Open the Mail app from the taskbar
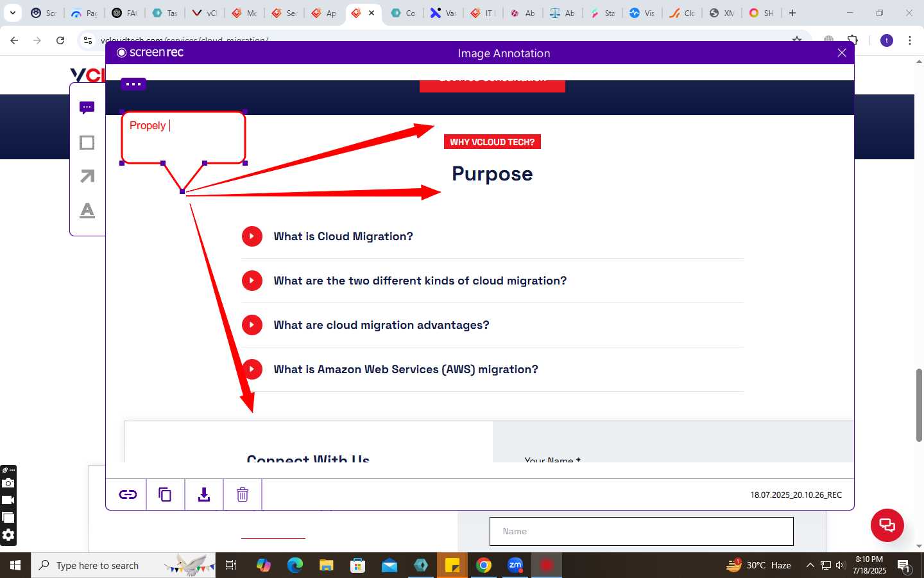Image resolution: width=924 pixels, height=578 pixels. click(389, 565)
